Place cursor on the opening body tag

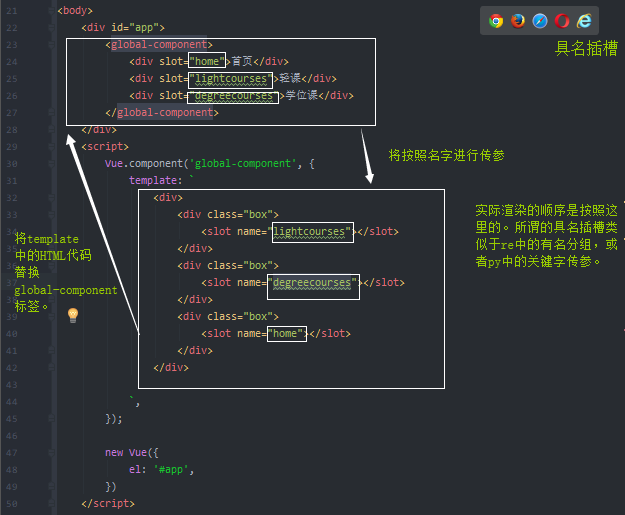pos(75,11)
